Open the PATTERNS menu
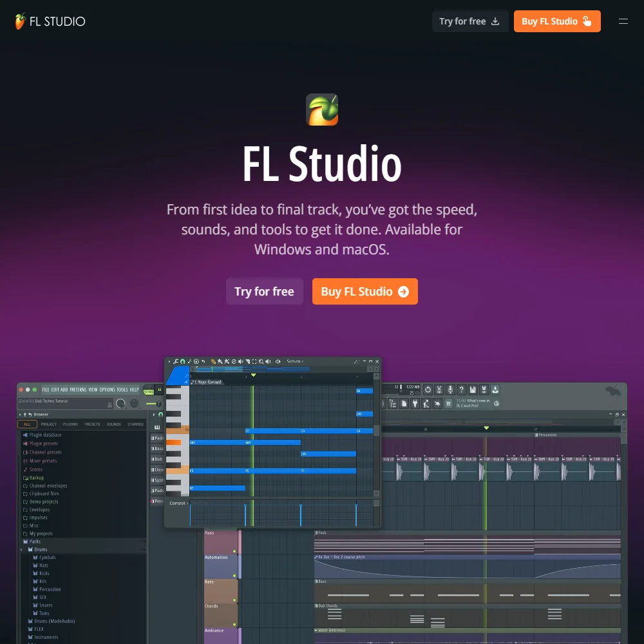 pyautogui.click(x=78, y=390)
